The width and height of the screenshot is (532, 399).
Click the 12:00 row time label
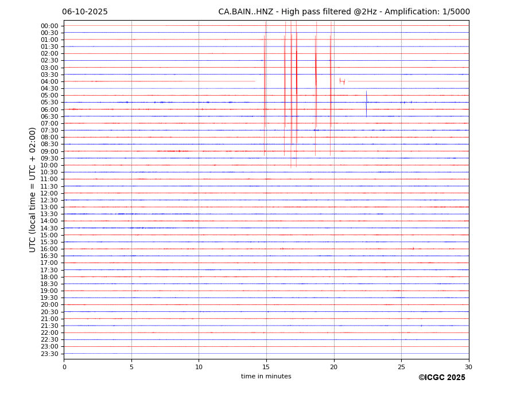[49, 193]
